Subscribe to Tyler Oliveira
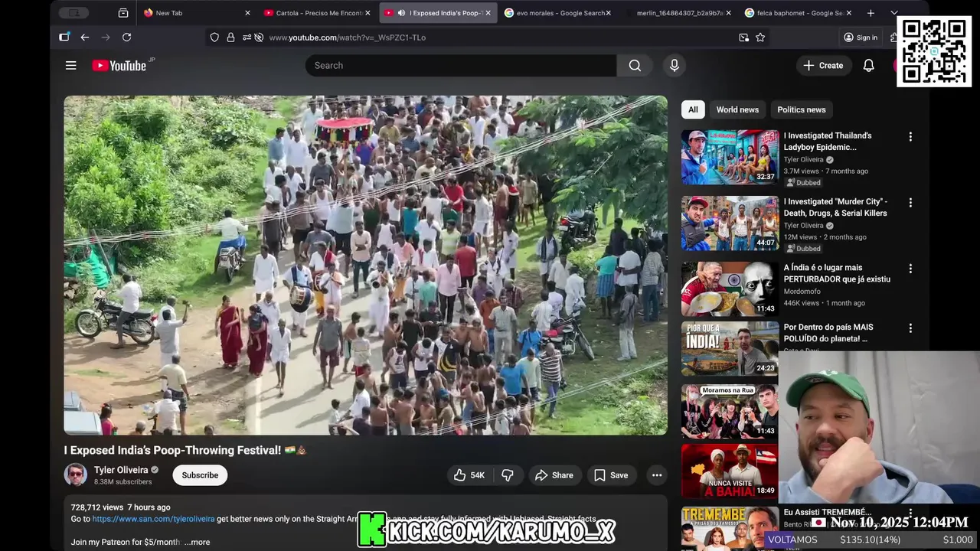Screen dimensions: 980x551 point(200,475)
